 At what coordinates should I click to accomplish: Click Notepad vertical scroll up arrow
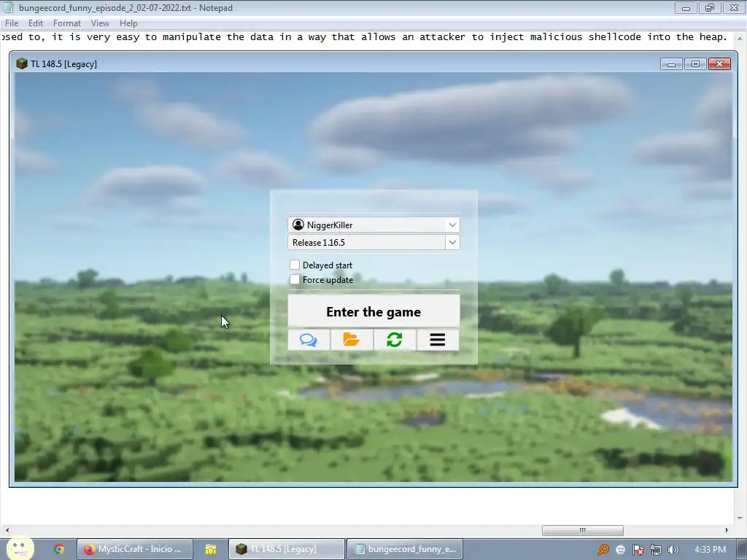pyautogui.click(x=740, y=38)
